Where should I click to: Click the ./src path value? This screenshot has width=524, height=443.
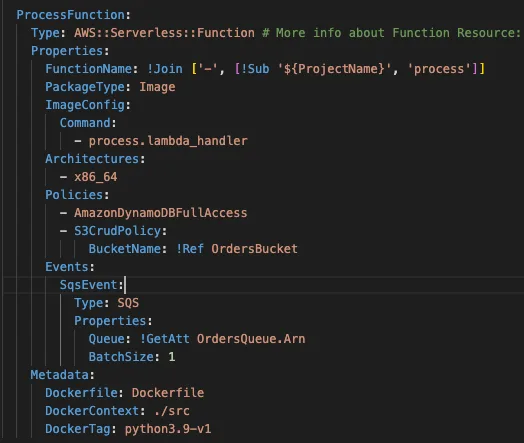172,411
